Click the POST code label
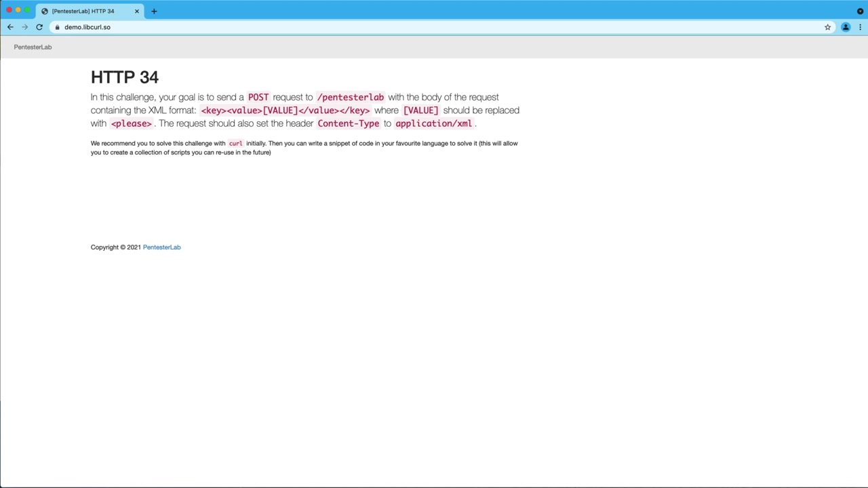This screenshot has height=488, width=868. (258, 97)
